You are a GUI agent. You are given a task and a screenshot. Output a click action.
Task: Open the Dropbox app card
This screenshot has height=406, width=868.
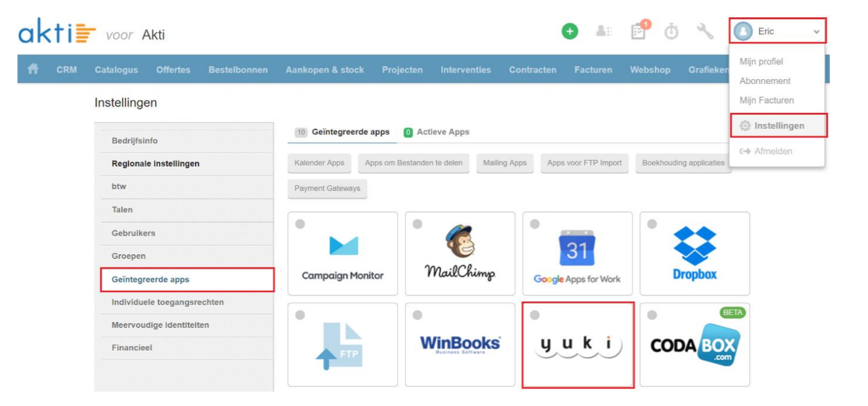(x=695, y=253)
